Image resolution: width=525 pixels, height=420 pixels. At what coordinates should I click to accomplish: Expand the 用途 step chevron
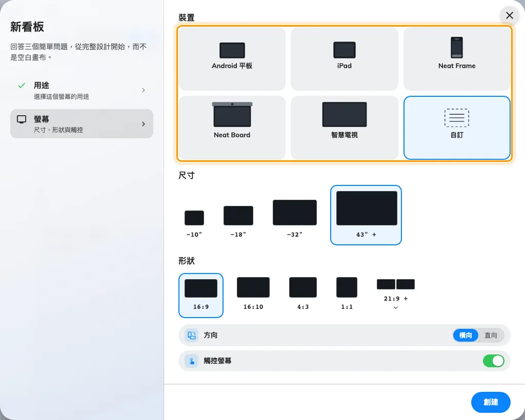coord(144,90)
